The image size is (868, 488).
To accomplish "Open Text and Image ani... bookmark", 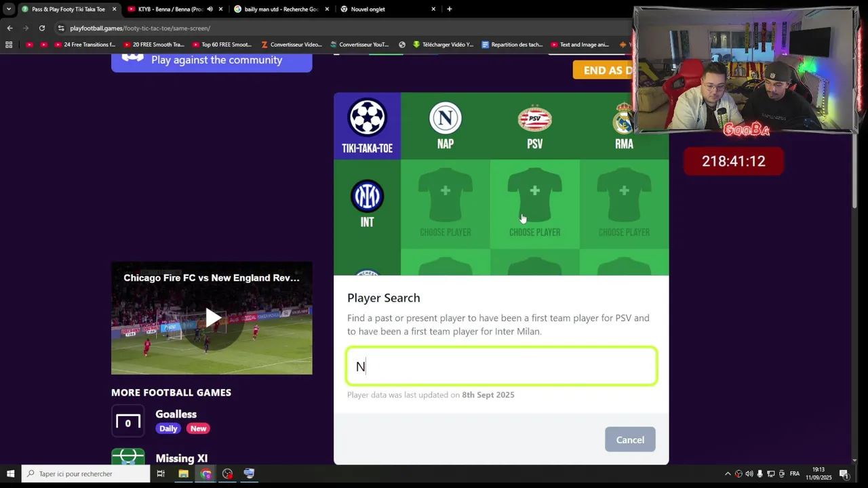I will (x=580, y=45).
